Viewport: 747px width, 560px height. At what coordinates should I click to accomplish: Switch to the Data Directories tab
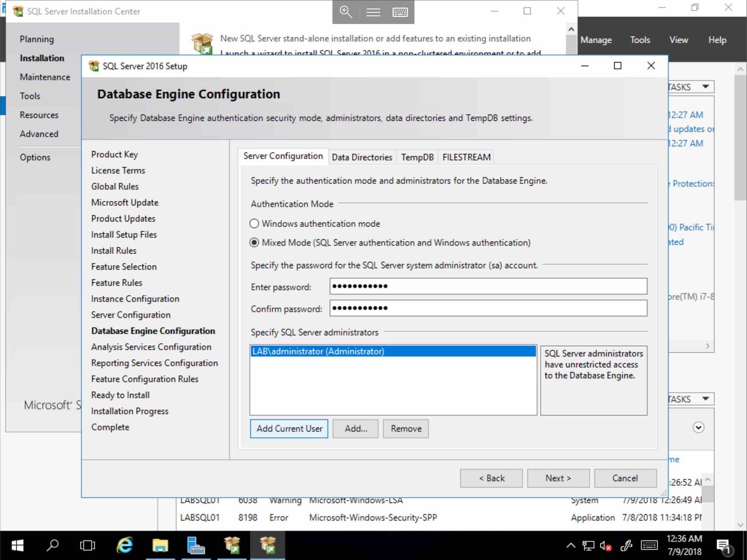(x=362, y=157)
